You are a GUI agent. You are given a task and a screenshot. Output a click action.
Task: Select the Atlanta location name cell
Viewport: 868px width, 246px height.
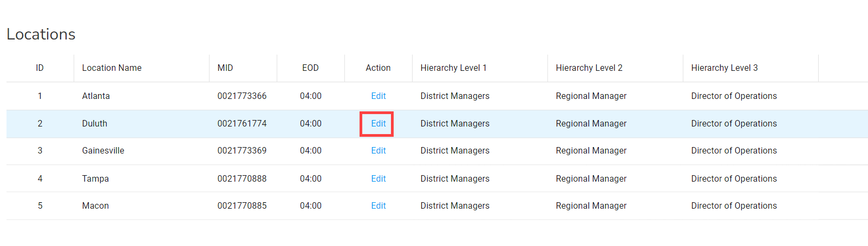[x=96, y=96]
